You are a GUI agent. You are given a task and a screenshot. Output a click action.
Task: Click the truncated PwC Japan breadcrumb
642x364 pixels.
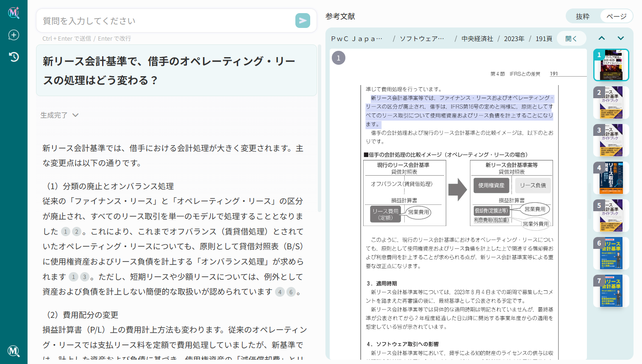(357, 39)
